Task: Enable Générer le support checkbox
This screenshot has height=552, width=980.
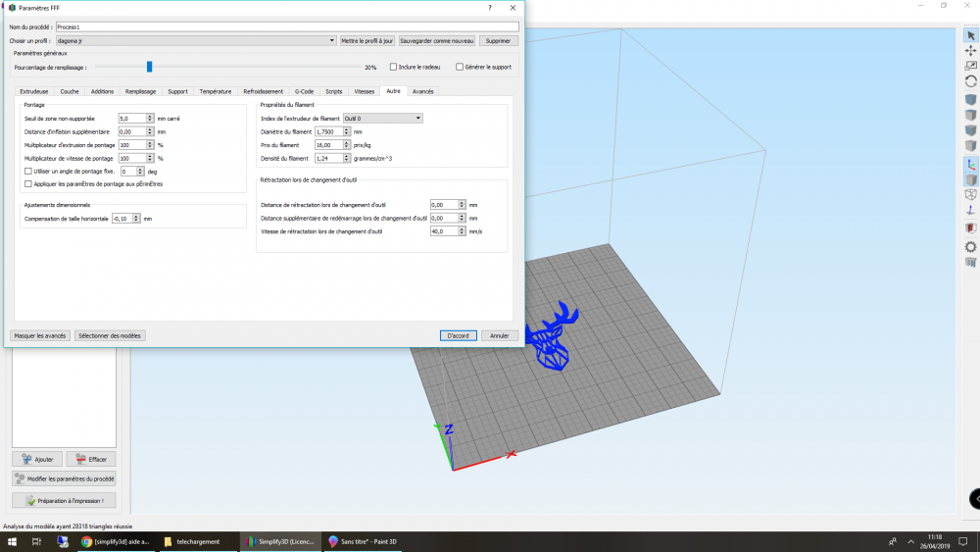Action: tap(460, 67)
